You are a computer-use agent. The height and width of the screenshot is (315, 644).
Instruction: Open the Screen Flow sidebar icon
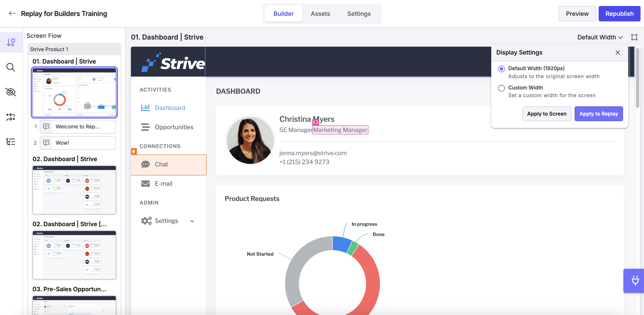coord(11,42)
